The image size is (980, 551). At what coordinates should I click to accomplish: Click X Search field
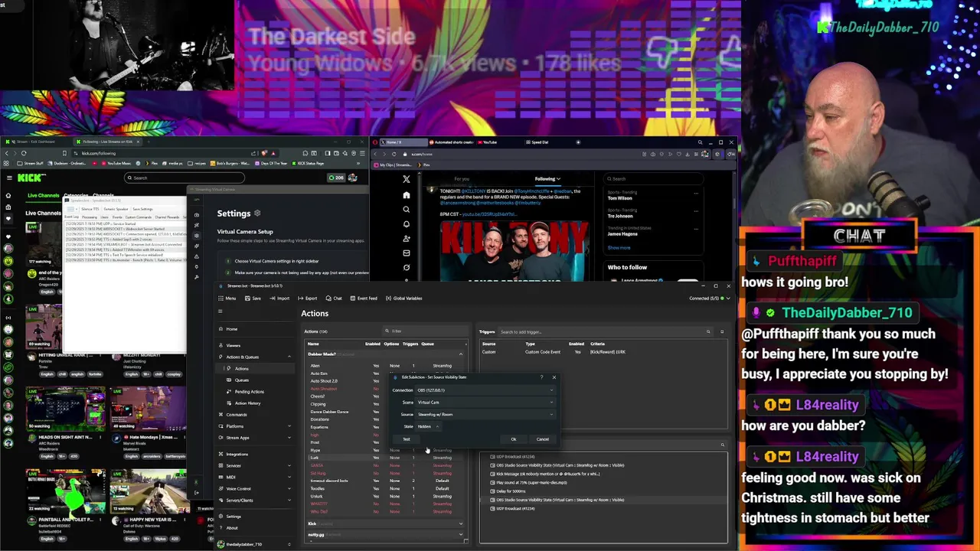pyautogui.click(x=653, y=178)
